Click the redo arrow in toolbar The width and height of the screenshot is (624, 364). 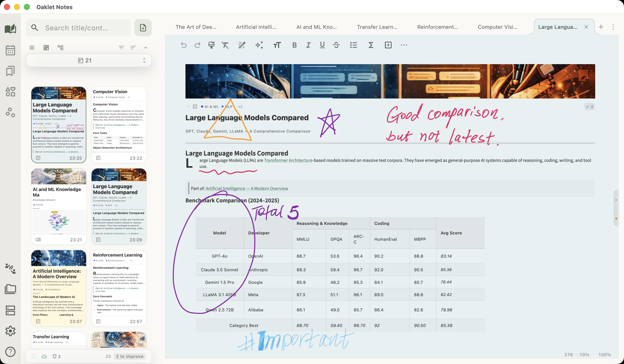pos(198,45)
